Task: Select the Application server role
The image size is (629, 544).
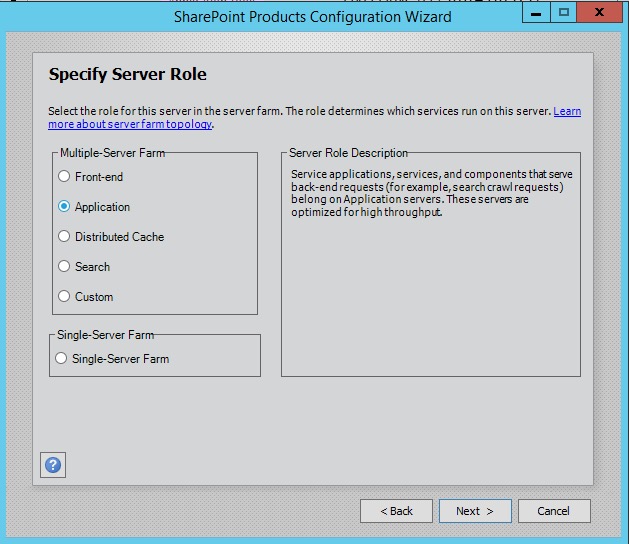Action: 94,207
